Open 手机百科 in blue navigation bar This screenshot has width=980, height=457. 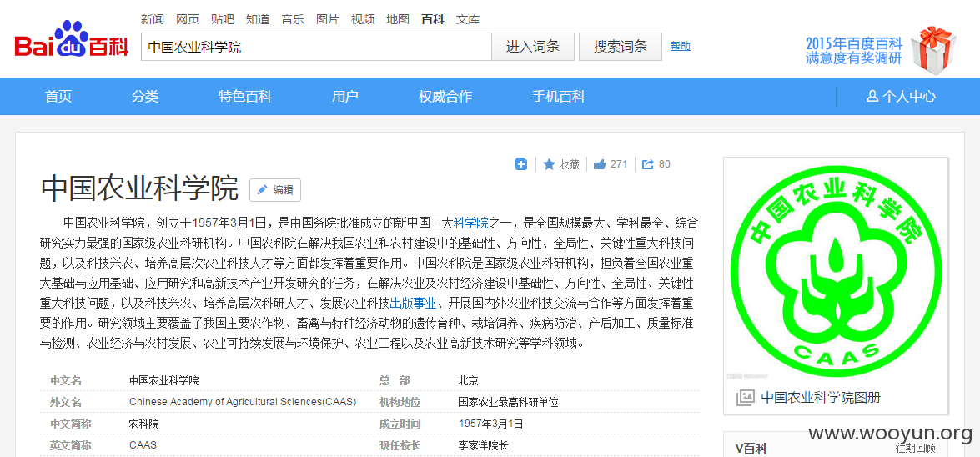(559, 96)
